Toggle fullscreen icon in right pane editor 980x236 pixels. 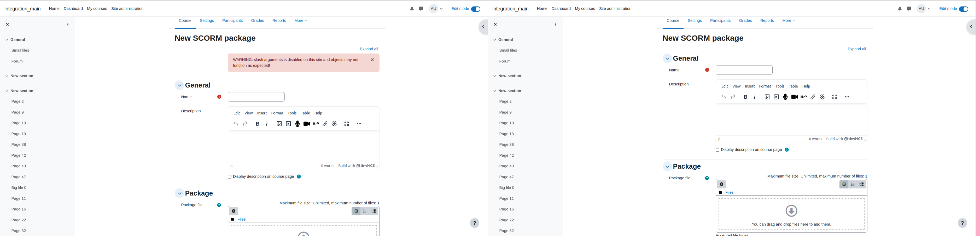click(x=835, y=97)
